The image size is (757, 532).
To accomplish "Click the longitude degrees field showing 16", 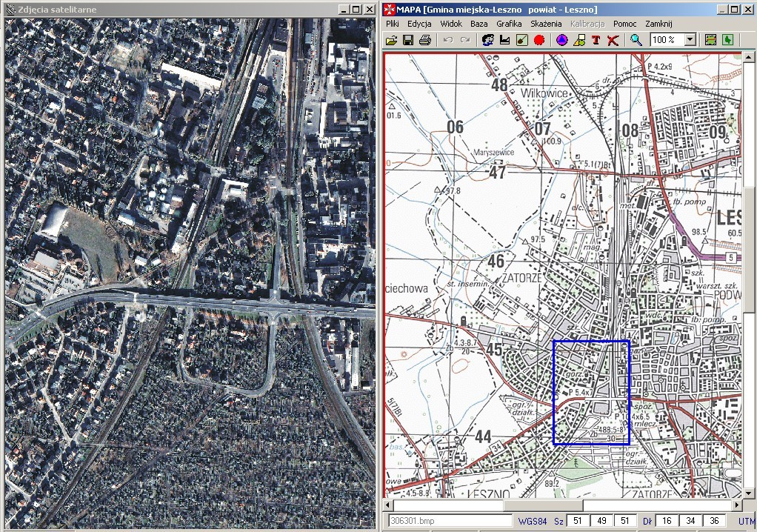I will [x=667, y=521].
